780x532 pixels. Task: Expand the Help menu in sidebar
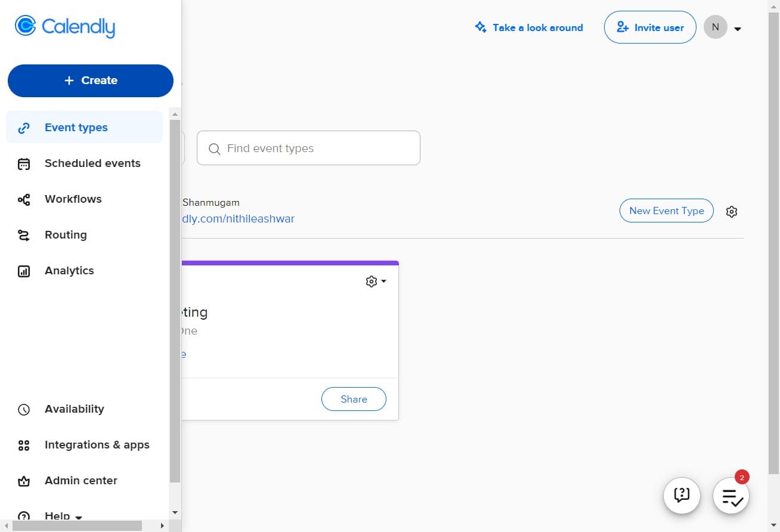pyautogui.click(x=63, y=516)
